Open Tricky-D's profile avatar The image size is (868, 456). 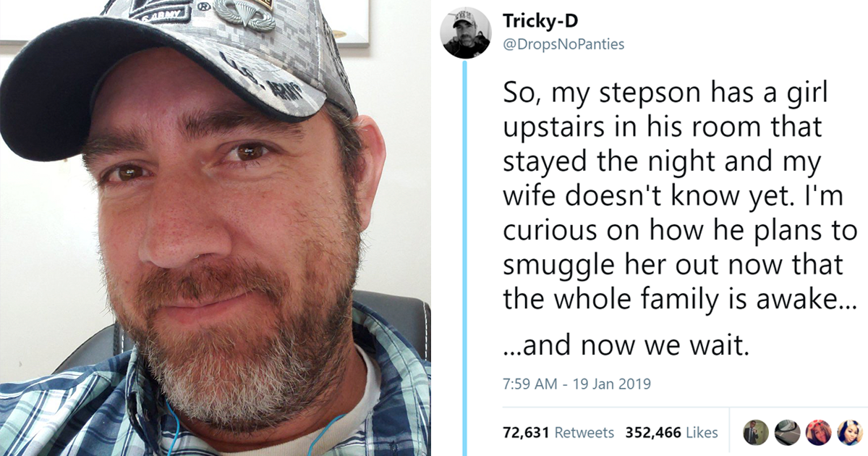[x=467, y=33]
